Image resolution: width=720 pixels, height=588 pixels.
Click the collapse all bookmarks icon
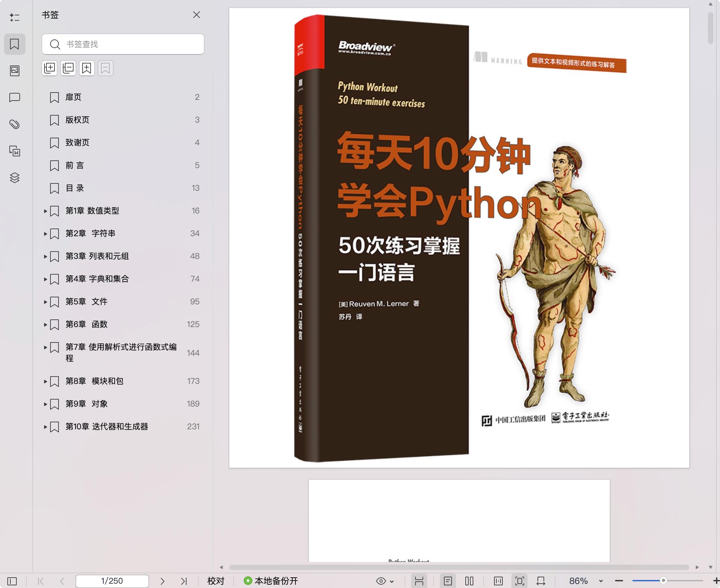[68, 68]
